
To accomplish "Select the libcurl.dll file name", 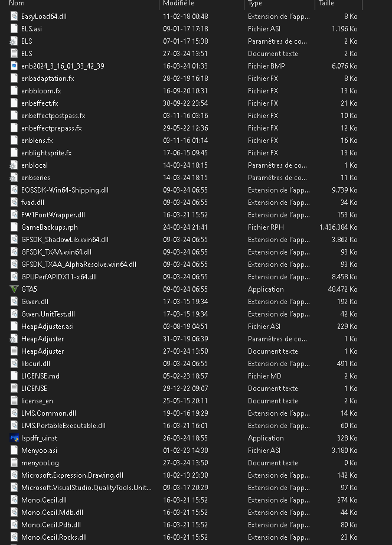I will point(35,364).
